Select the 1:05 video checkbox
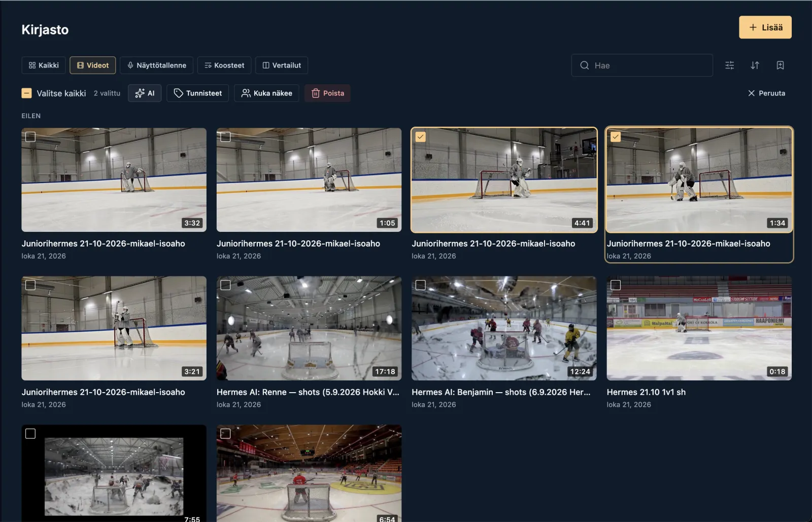 pyautogui.click(x=225, y=137)
